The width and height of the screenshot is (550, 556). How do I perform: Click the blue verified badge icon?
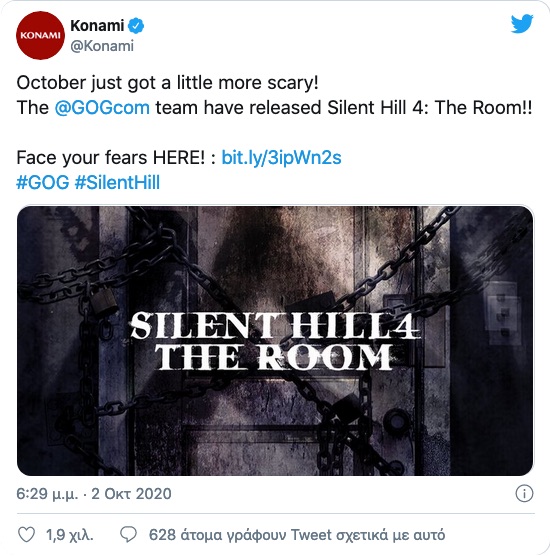click(136, 26)
